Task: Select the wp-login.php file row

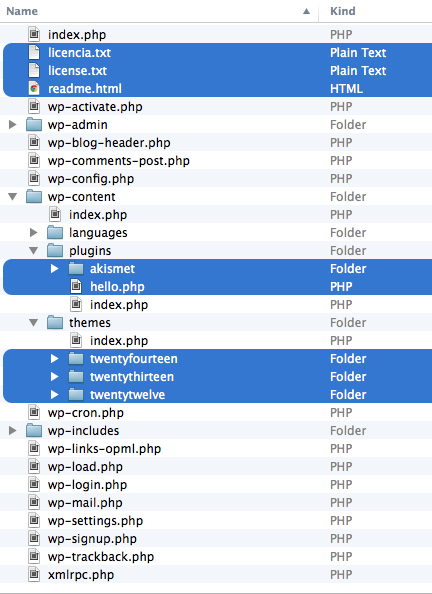Action: tap(216, 485)
